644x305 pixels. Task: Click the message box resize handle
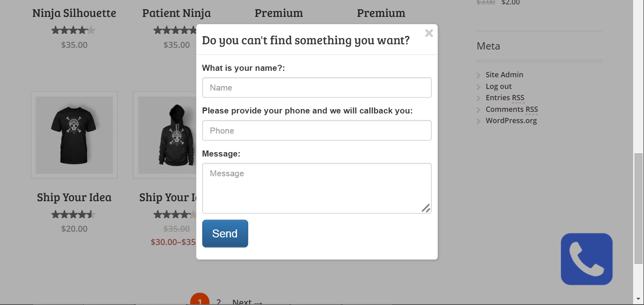tap(426, 208)
